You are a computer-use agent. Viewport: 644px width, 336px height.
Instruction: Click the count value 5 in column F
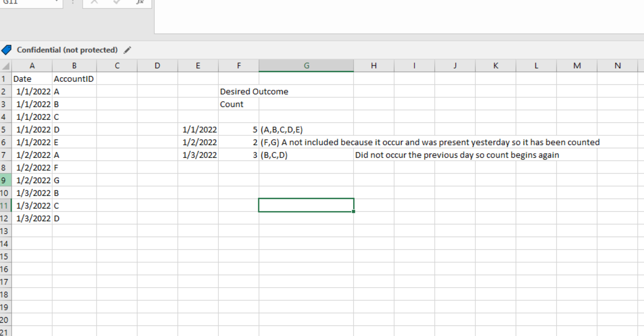239,129
